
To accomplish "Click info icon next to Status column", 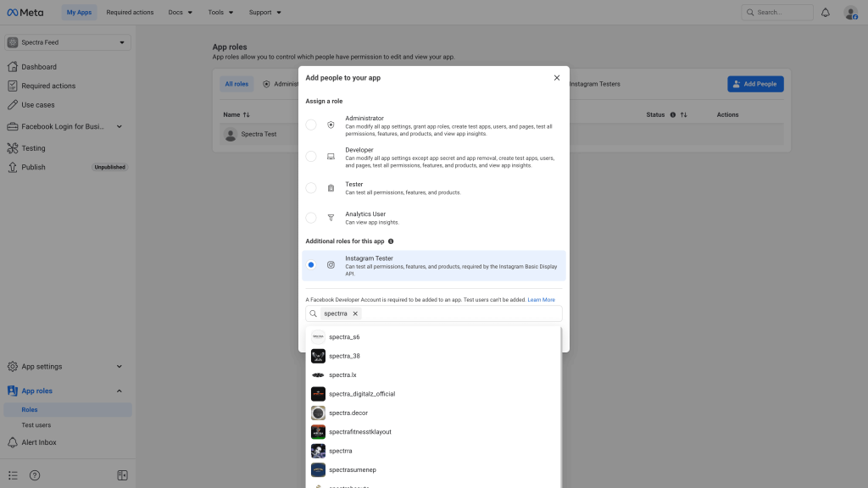I will [672, 114].
